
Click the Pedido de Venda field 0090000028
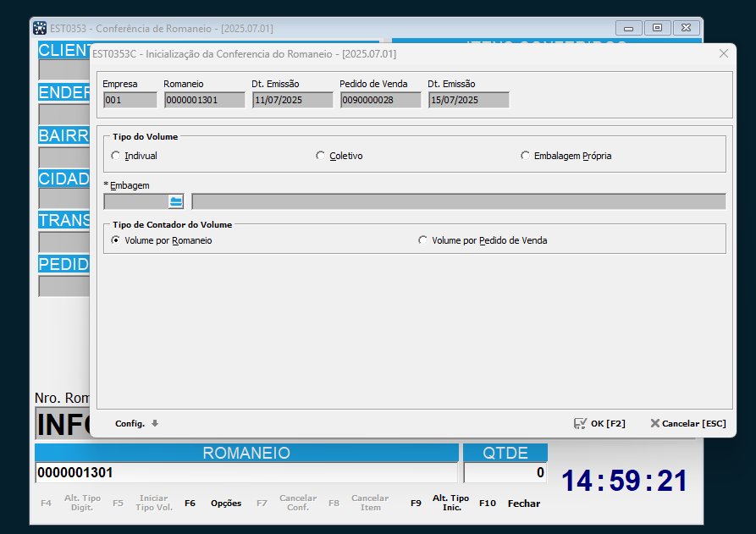tap(380, 100)
